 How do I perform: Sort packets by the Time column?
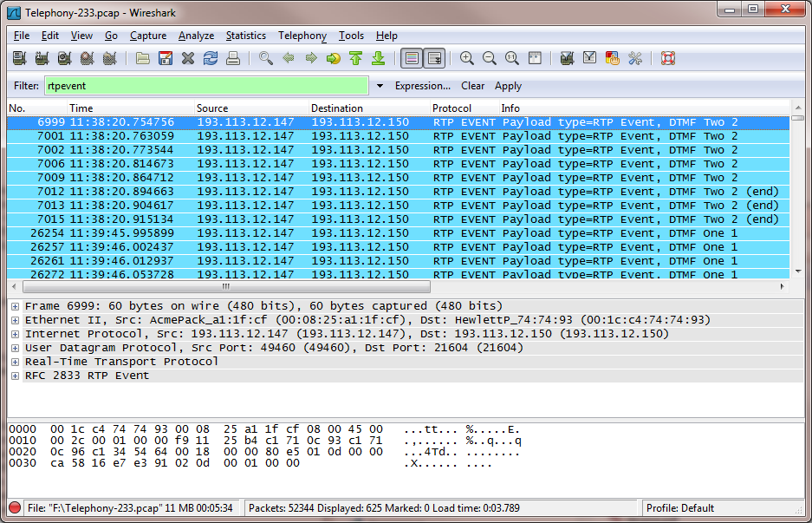coord(131,108)
